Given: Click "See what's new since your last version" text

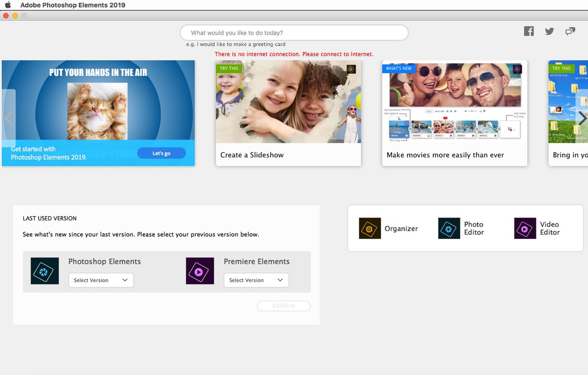Looking at the screenshot, I should (x=141, y=234).
